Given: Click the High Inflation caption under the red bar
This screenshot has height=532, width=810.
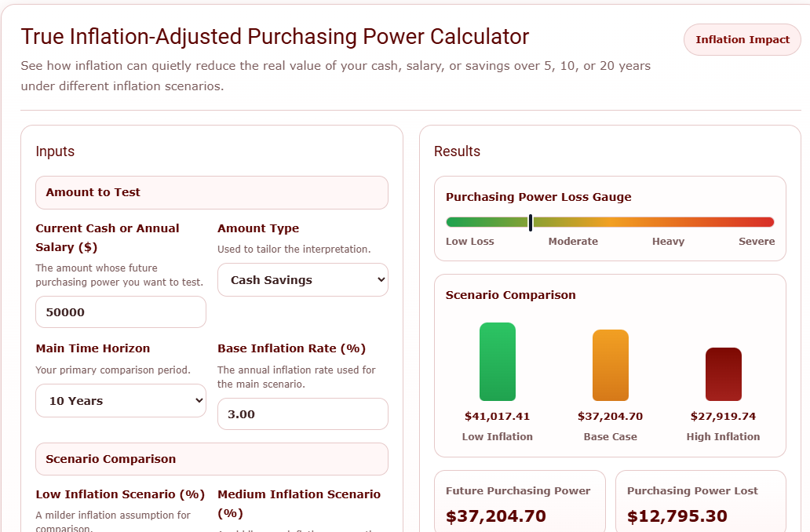Looking at the screenshot, I should tap(723, 436).
